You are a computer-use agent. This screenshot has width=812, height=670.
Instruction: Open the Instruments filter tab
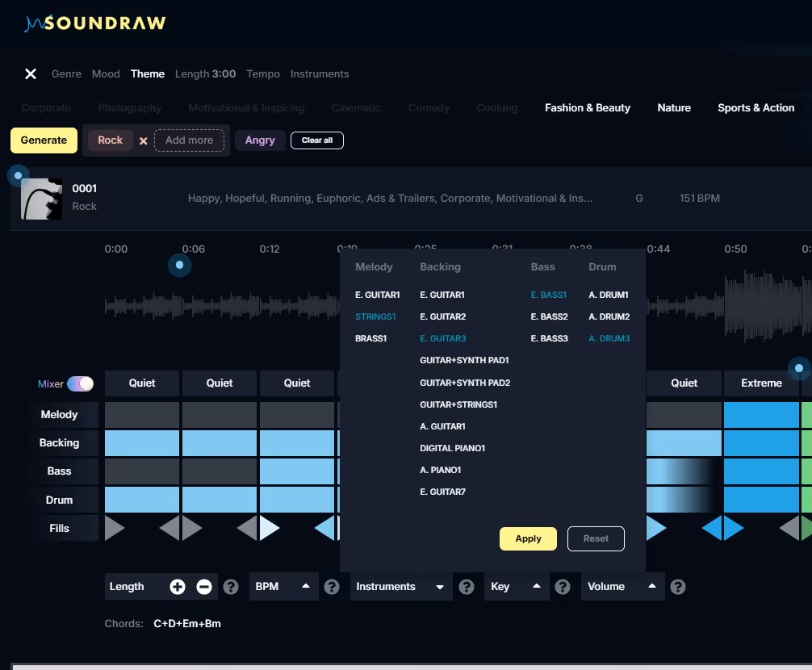(320, 74)
